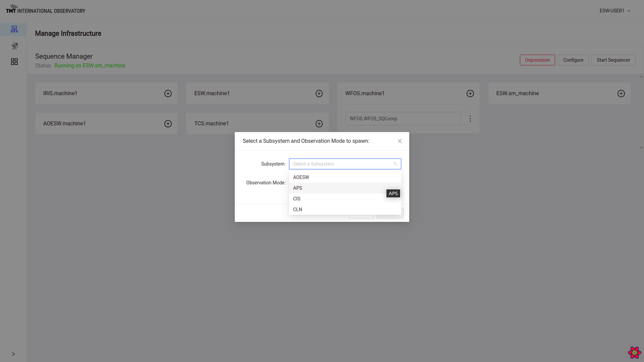Add sequence component on ESW.sm_machine
The width and height of the screenshot is (644, 362).
tap(621, 94)
